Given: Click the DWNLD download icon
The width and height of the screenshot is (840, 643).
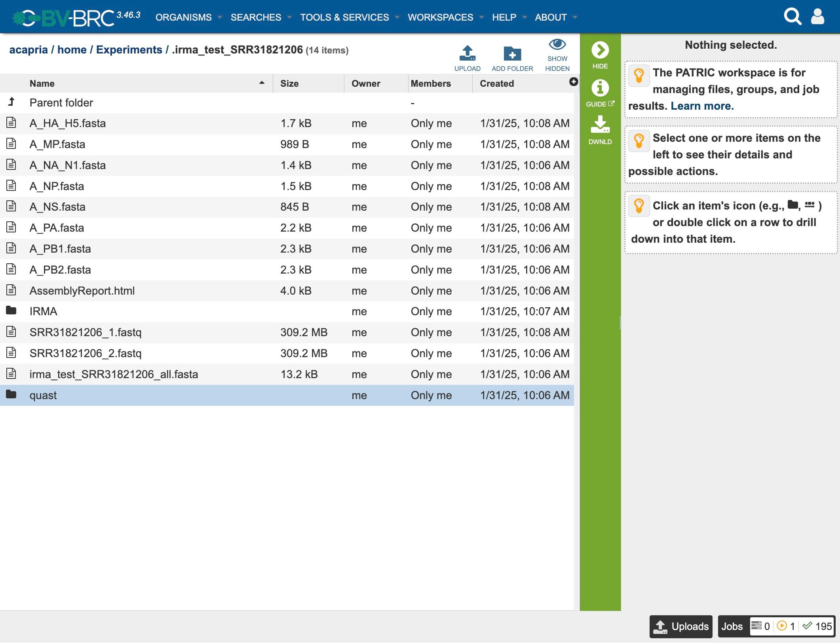Looking at the screenshot, I should coord(600,125).
